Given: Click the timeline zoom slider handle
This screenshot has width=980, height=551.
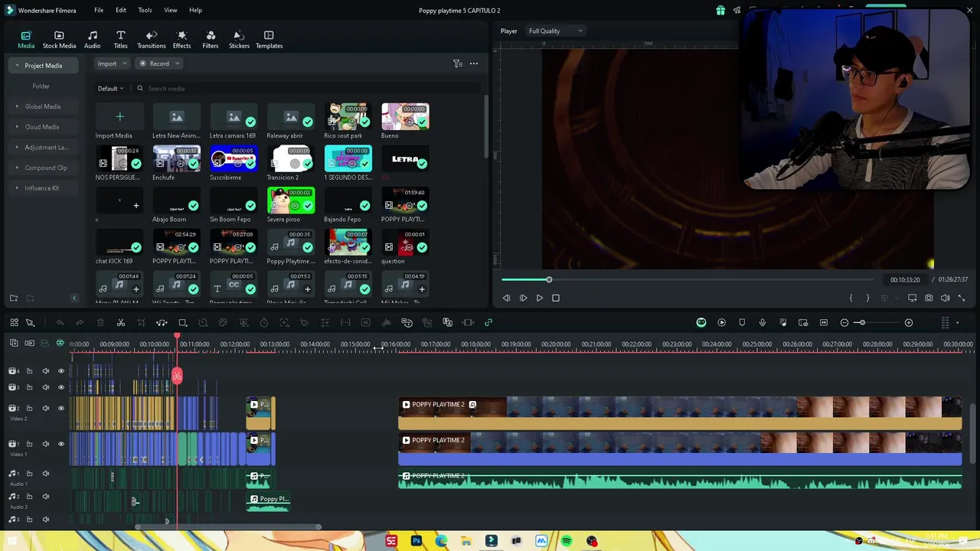Looking at the screenshot, I should coord(861,323).
